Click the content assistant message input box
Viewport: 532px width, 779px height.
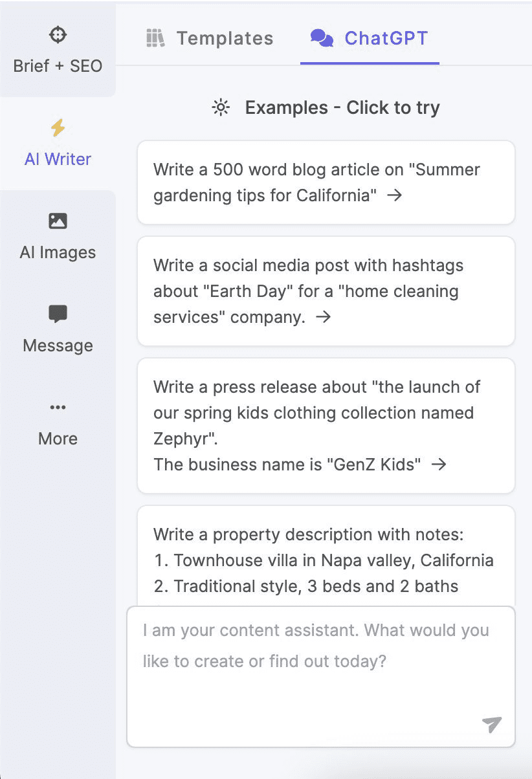click(x=321, y=677)
